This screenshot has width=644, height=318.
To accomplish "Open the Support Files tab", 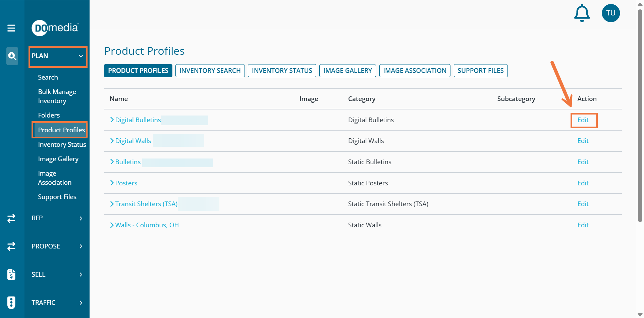I will [x=480, y=71].
